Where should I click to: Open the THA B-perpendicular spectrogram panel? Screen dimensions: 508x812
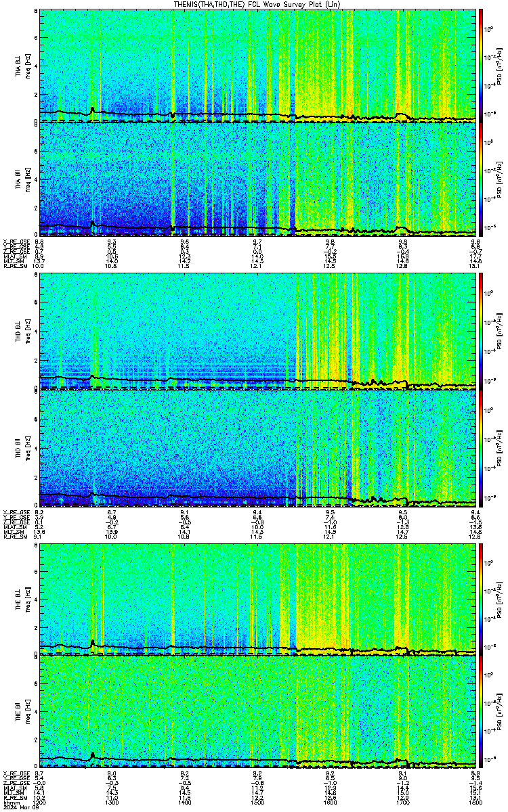pos(257,65)
